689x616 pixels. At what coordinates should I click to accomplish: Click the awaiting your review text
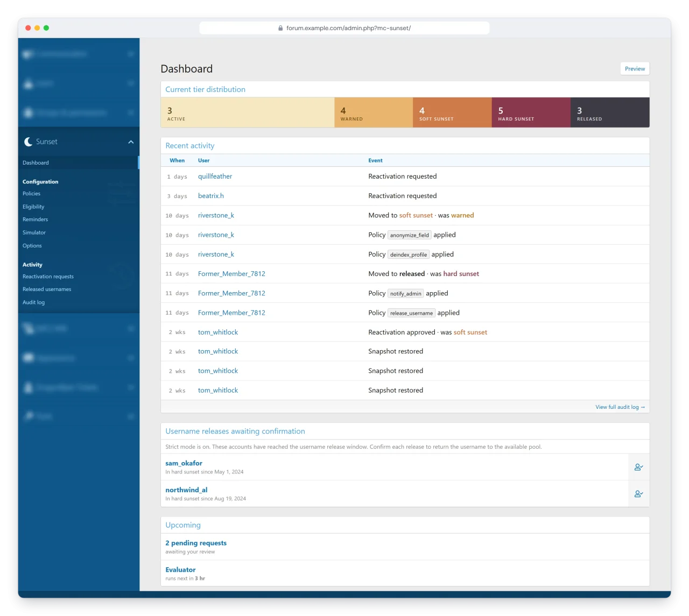[x=190, y=552]
